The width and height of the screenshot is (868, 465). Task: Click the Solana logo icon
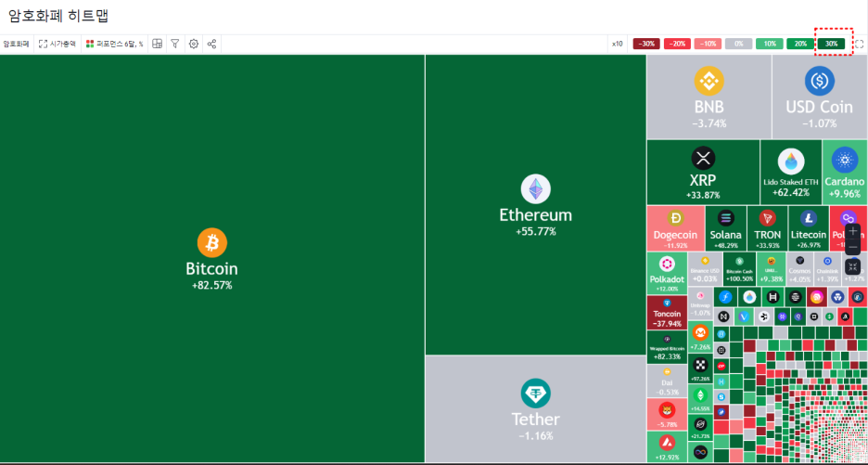pos(725,218)
